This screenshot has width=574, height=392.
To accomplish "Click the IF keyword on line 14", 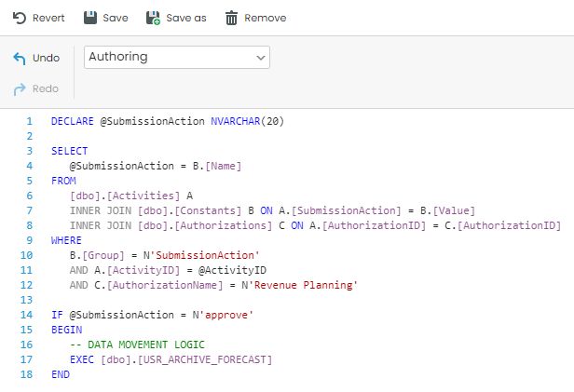I will pos(57,315).
